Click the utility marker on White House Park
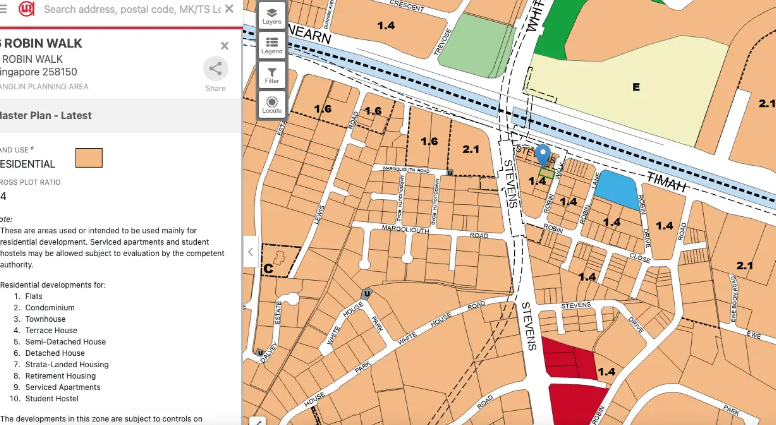 tap(367, 293)
